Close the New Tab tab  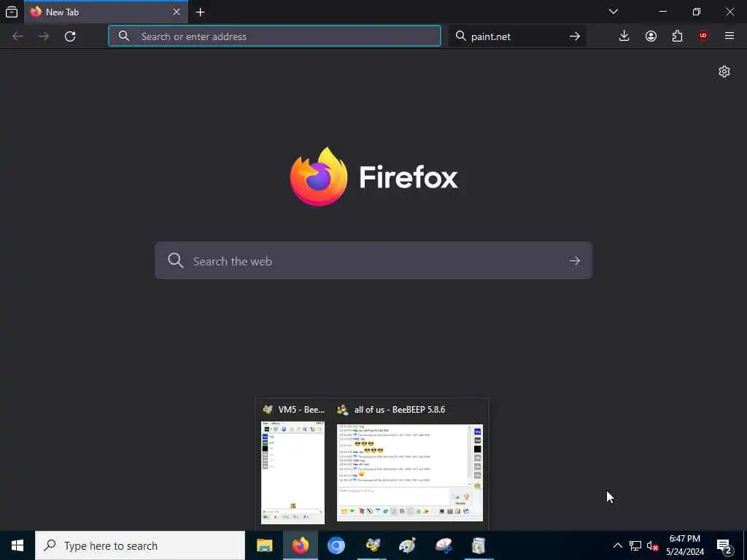click(x=177, y=12)
